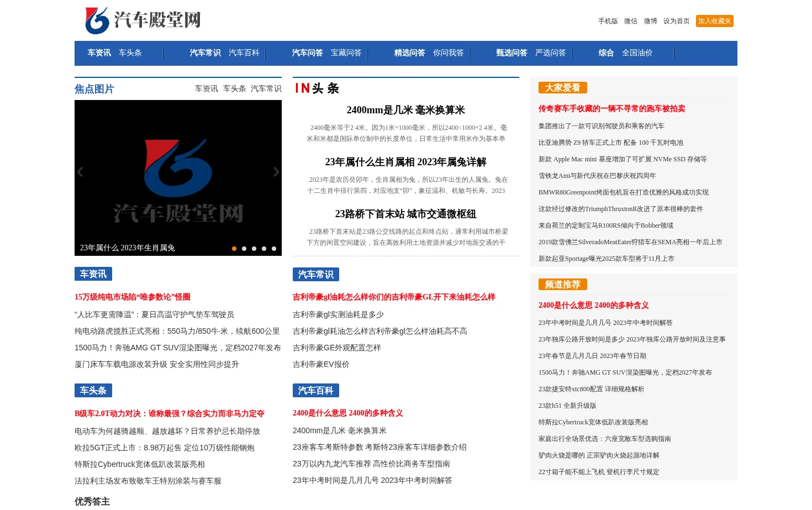Open article 纯电动路虎揽胜正式亮相

pyautogui.click(x=177, y=332)
